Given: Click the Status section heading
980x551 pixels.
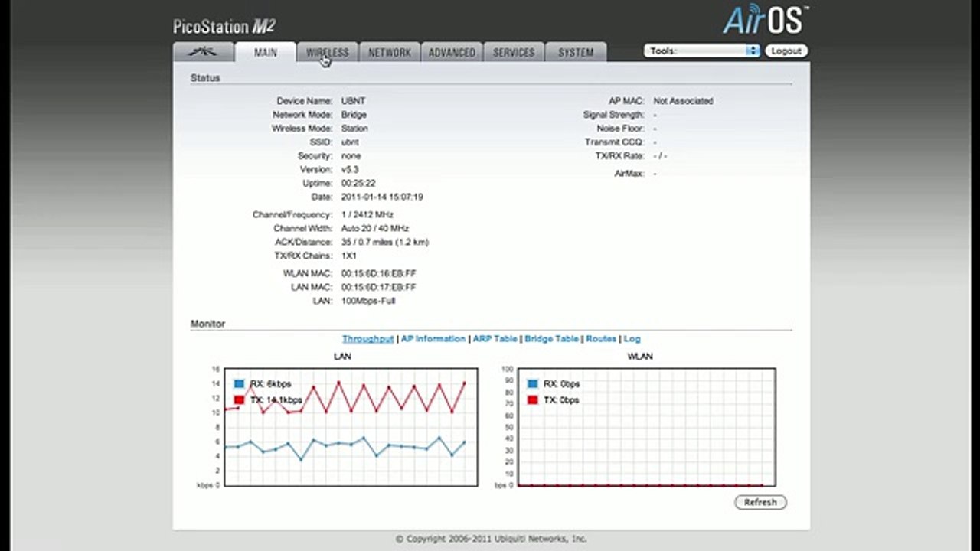Looking at the screenshot, I should [x=205, y=77].
